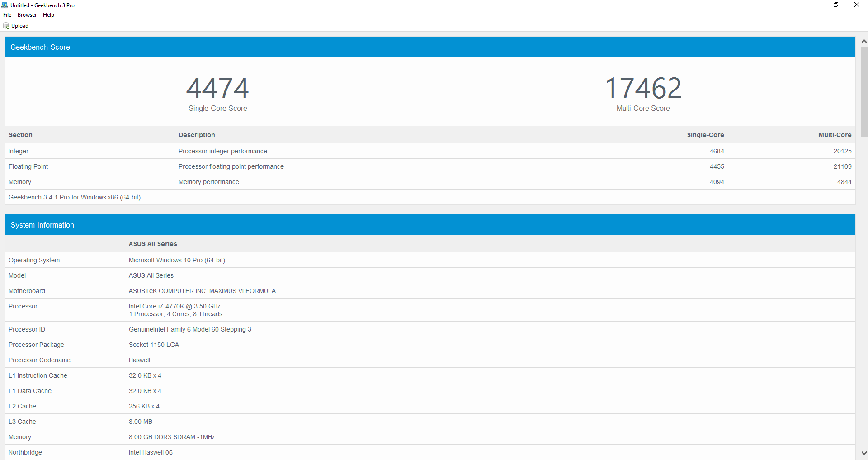Click the L1 Instruction Cache label
The image size is (868, 460).
38,375
